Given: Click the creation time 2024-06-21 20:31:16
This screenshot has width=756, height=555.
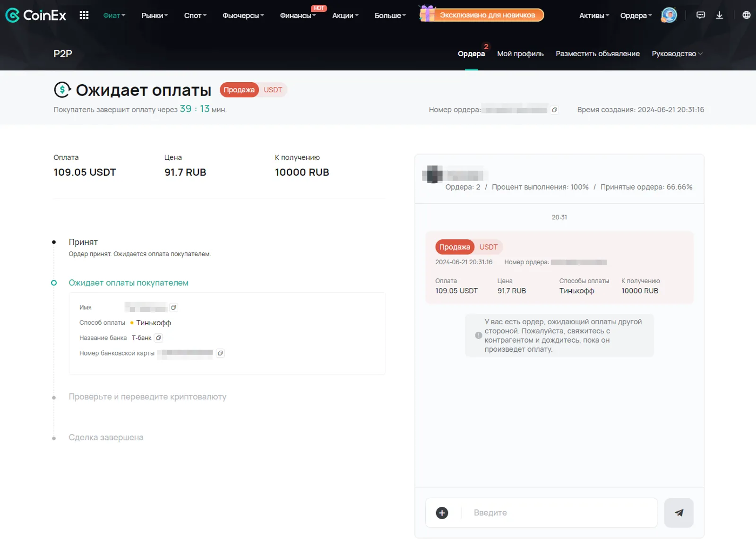Looking at the screenshot, I should pyautogui.click(x=671, y=110).
